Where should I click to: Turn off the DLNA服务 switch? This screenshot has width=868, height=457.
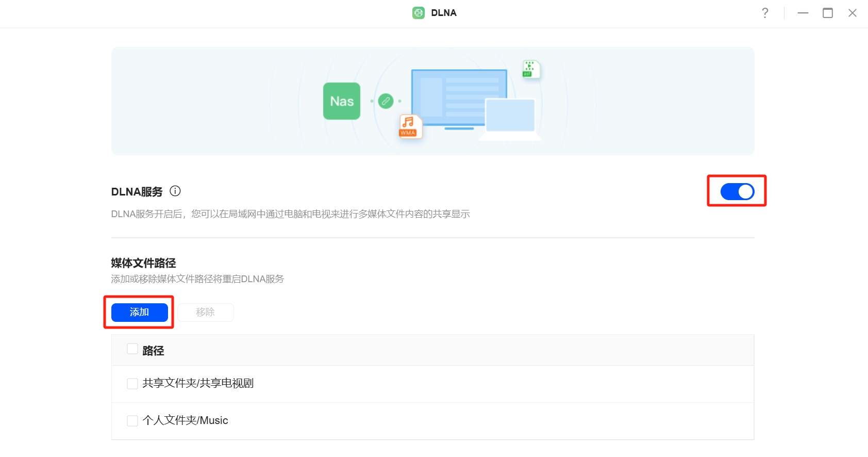(737, 191)
